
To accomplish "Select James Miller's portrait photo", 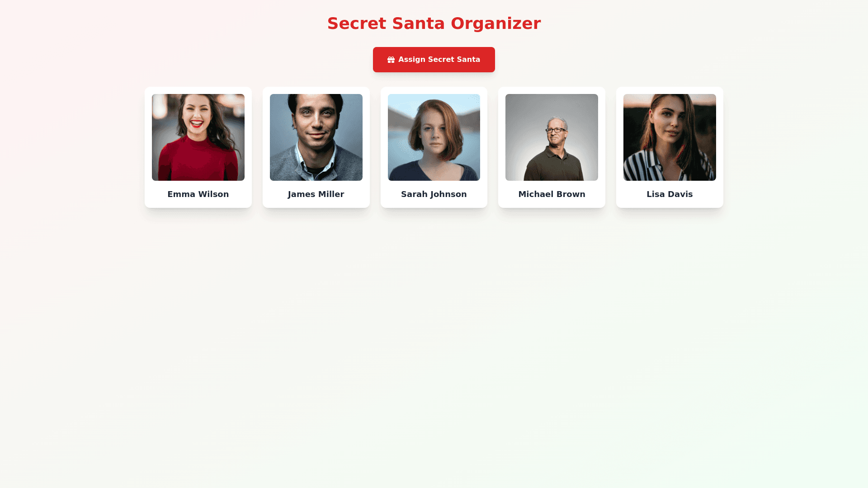I will pos(316,137).
